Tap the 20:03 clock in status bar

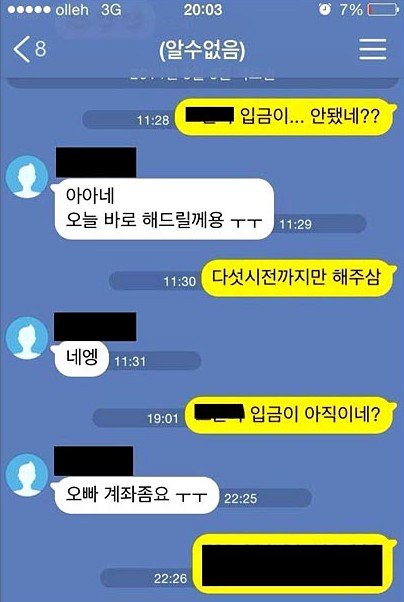point(203,10)
